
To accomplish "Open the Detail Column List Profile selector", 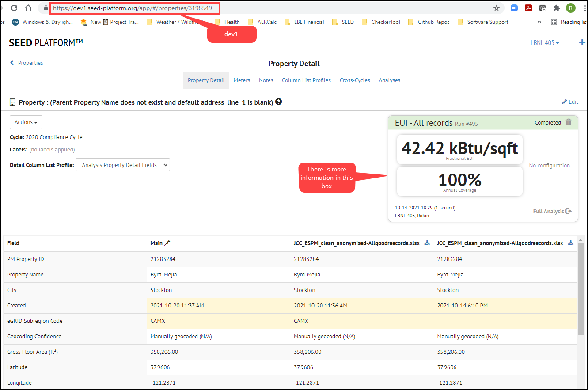I will coord(122,165).
